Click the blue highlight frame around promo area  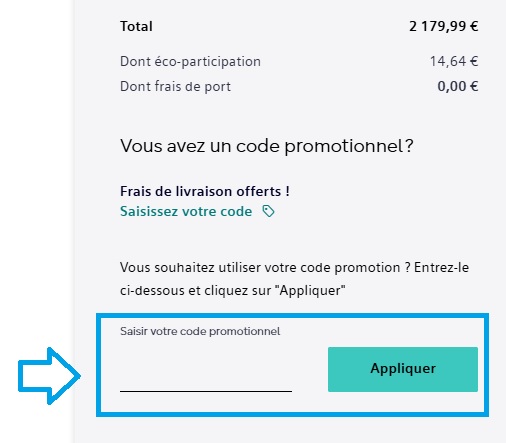click(x=292, y=315)
